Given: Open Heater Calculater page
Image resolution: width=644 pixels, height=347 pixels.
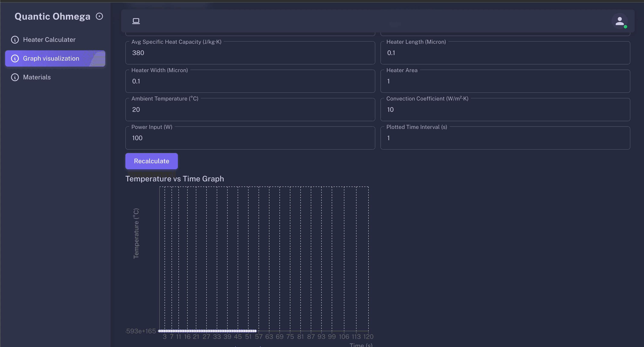Looking at the screenshot, I should coord(49,39).
